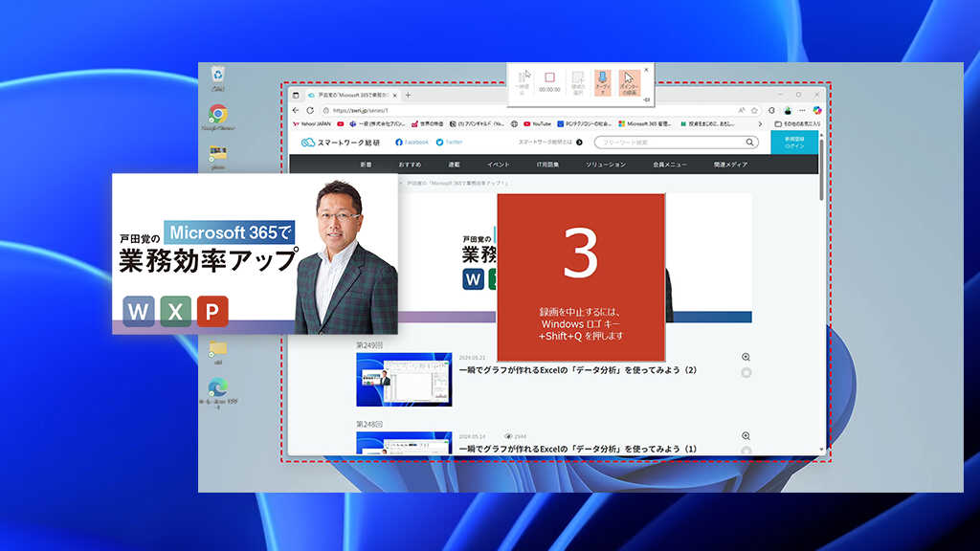This screenshot has width=980, height=551.
Task: Click the scrollbar down arrow
Action: tap(821, 450)
